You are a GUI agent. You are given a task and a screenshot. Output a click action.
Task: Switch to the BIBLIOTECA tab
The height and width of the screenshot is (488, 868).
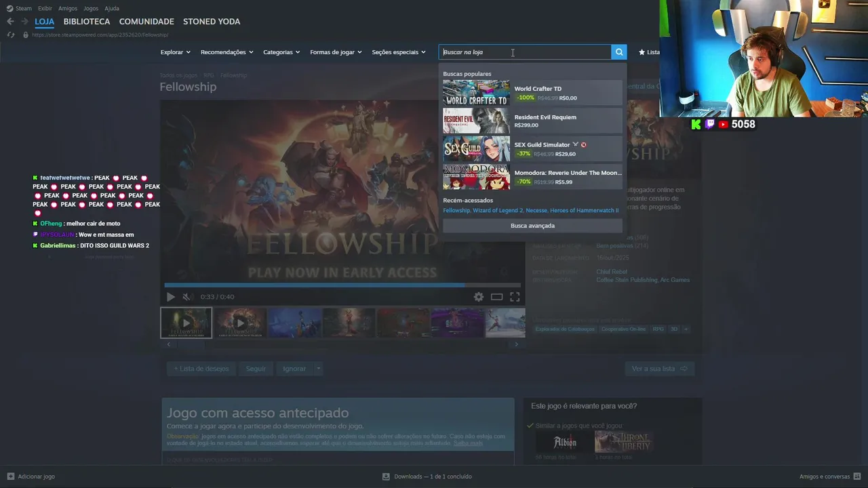[87, 22]
